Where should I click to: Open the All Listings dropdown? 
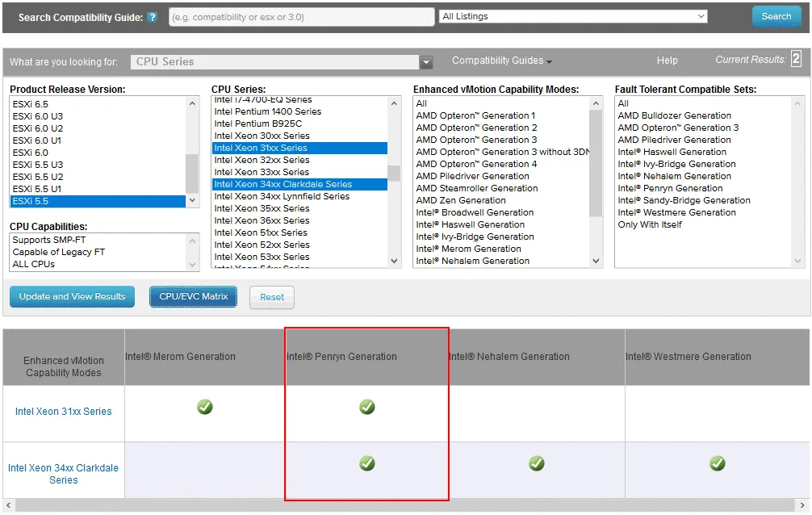point(573,16)
